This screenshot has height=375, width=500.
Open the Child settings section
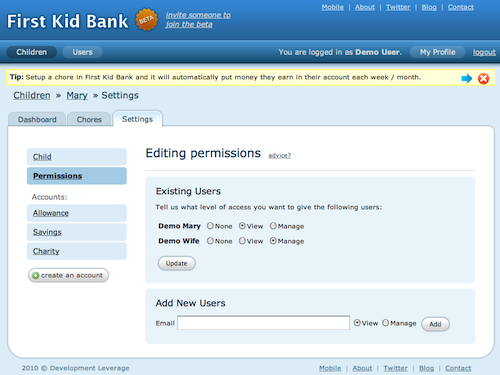tap(77, 157)
